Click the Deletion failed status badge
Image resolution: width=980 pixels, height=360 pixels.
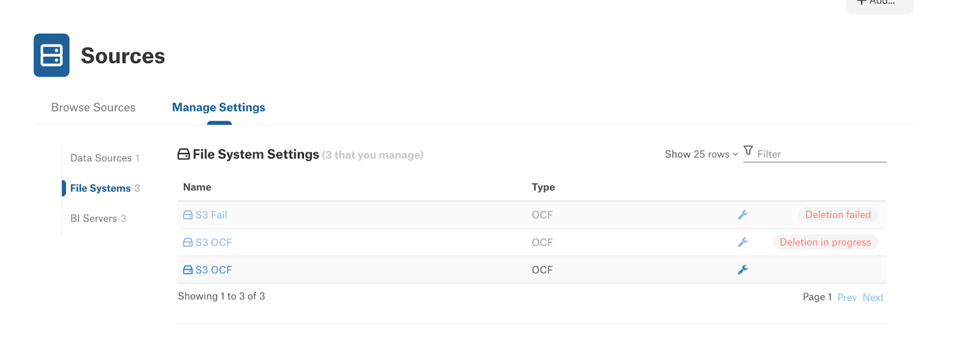click(838, 215)
